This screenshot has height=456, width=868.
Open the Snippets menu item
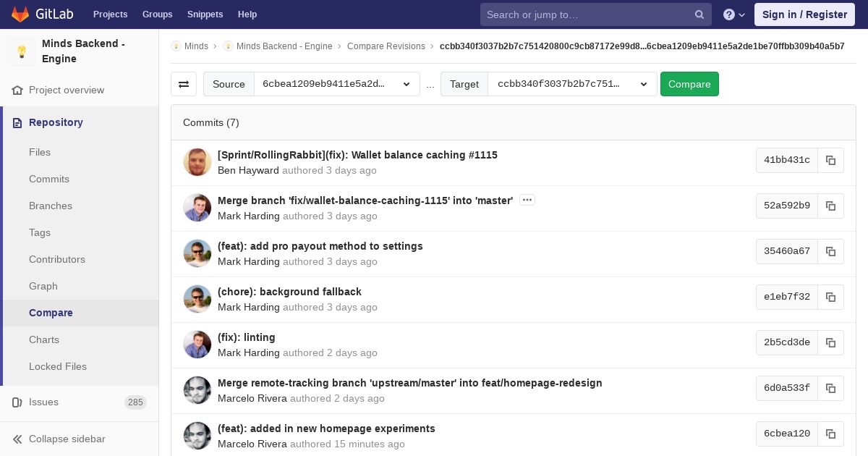tap(205, 14)
